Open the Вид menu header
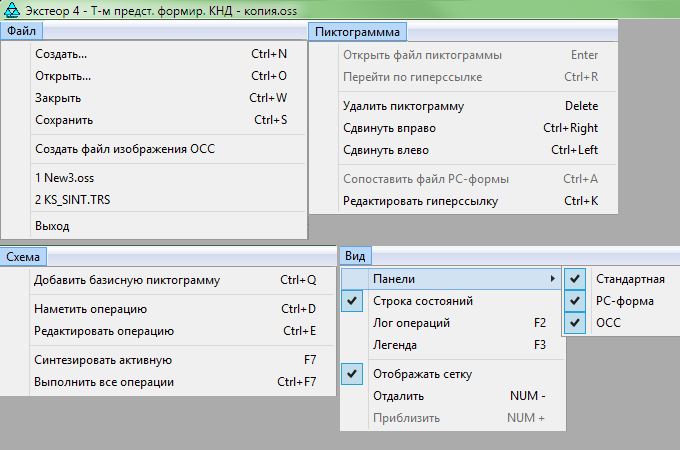This screenshot has height=450, width=680. [x=355, y=256]
